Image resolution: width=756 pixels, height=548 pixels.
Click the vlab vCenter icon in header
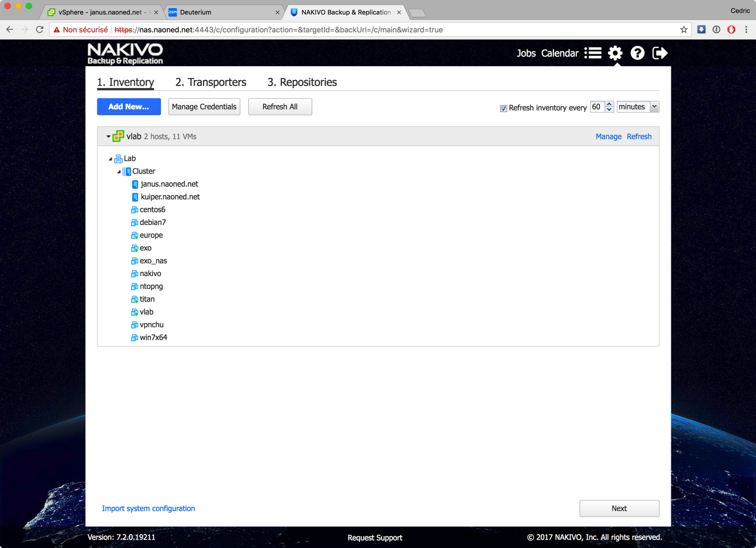click(x=118, y=136)
